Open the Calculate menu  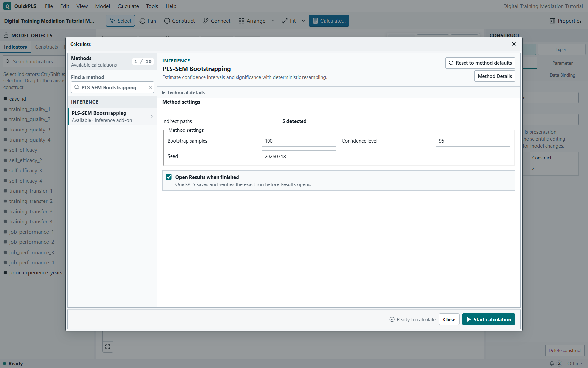128,6
